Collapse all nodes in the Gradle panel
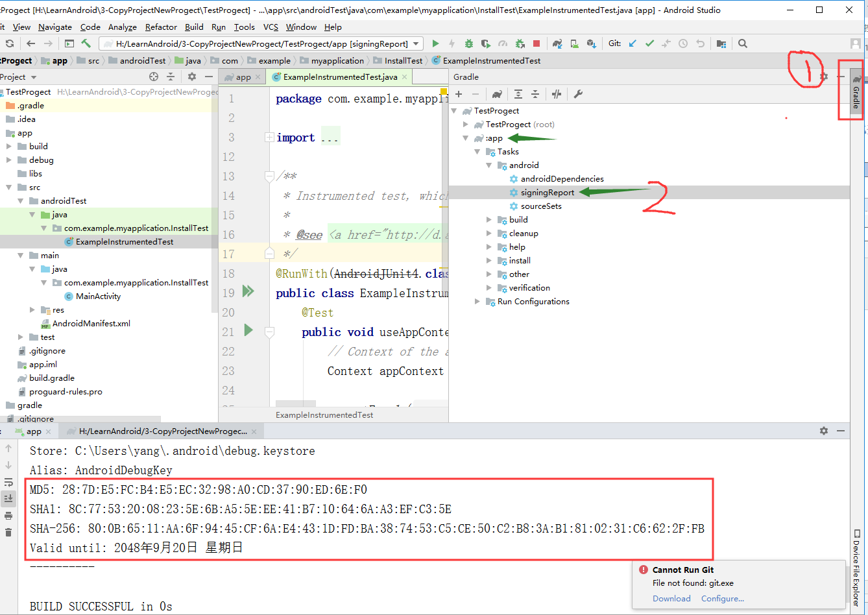 click(535, 94)
